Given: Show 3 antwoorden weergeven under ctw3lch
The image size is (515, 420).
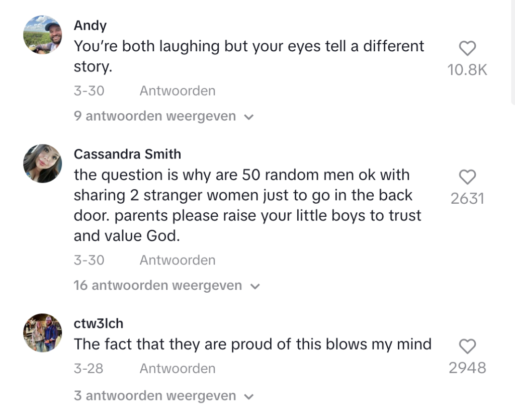Looking at the screenshot, I should point(164,396).
